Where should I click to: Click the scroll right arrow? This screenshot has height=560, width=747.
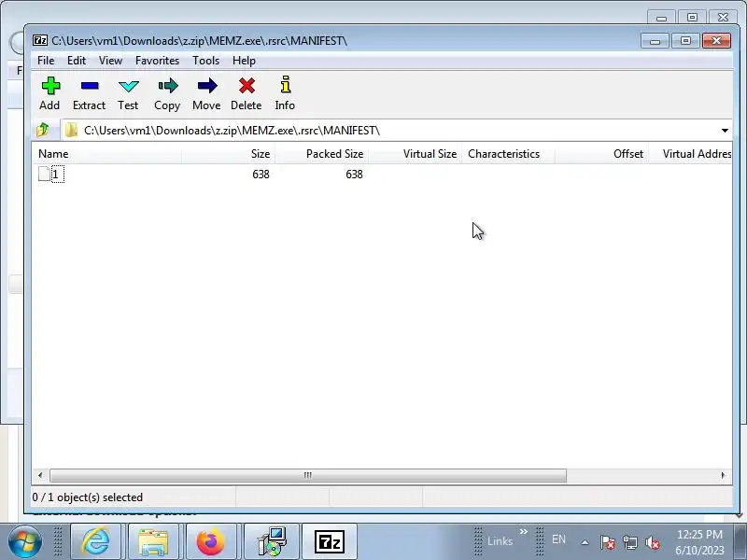tap(723, 475)
